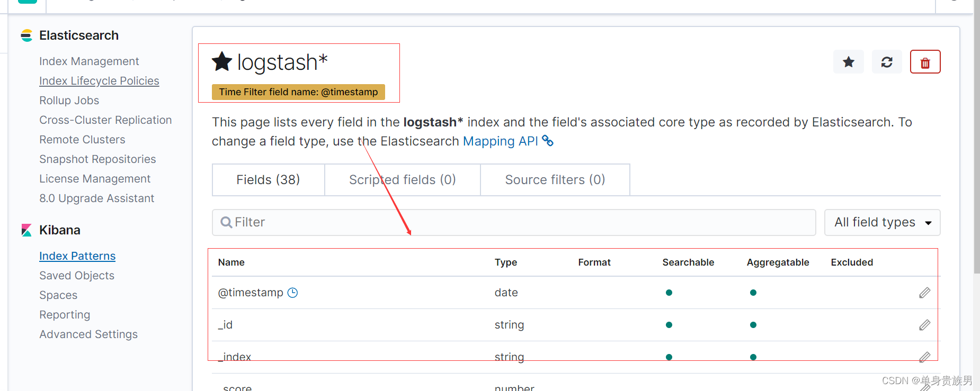Open 8.0 Upgrade Assistant
The width and height of the screenshot is (980, 391).
[96, 198]
